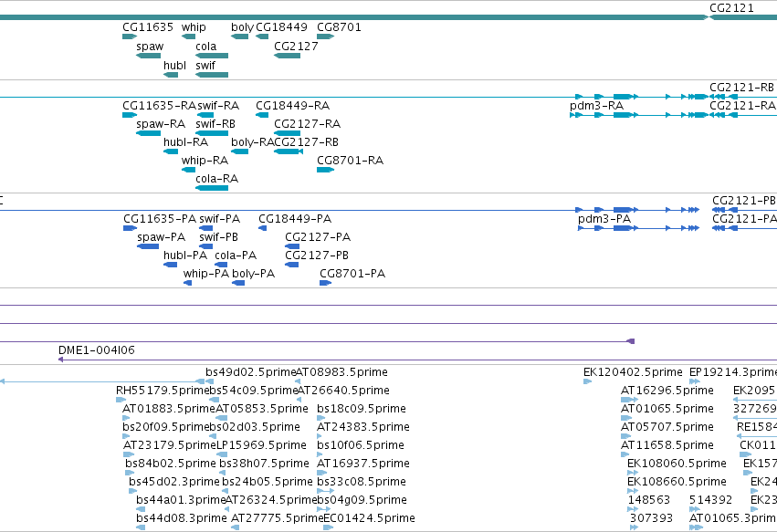Select the swif-PB protein feature
Image resolution: width=777 pixels, height=532 pixels.
pos(205,246)
